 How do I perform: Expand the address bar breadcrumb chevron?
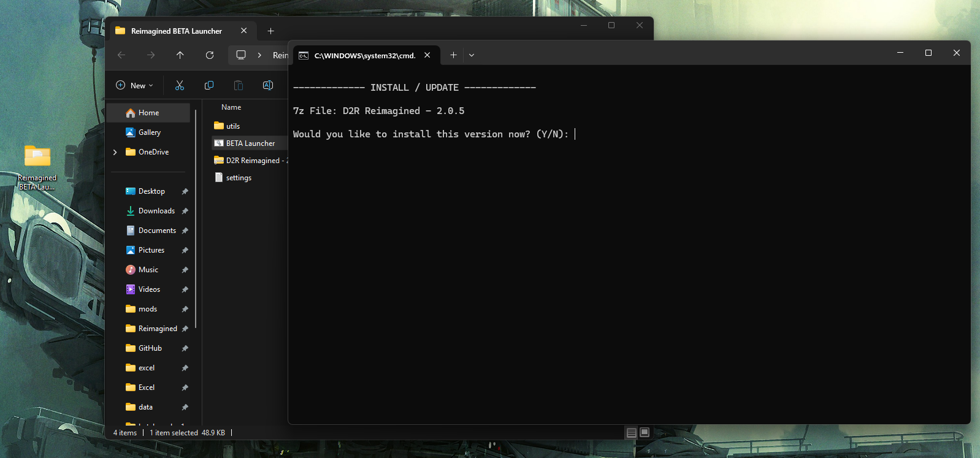(x=259, y=55)
